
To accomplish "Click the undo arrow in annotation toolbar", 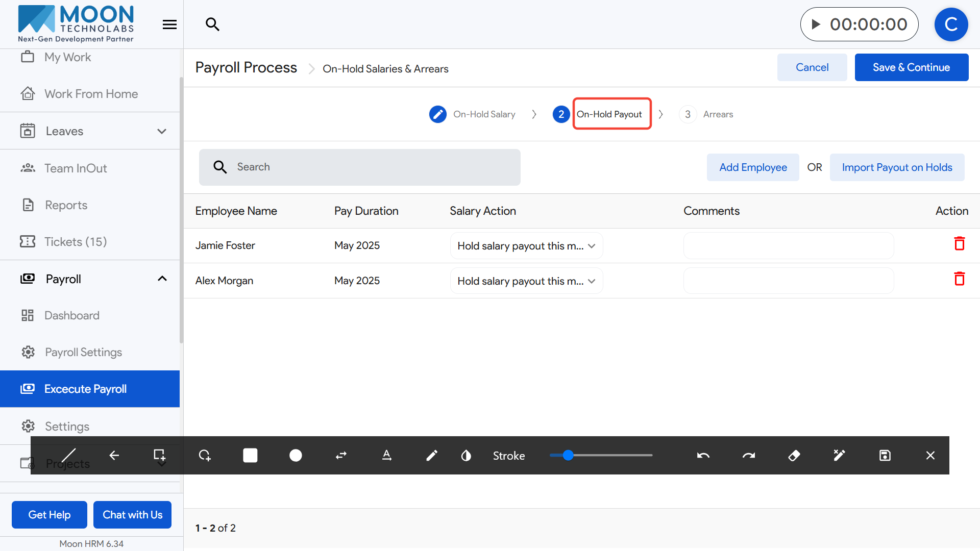I will [x=703, y=456].
